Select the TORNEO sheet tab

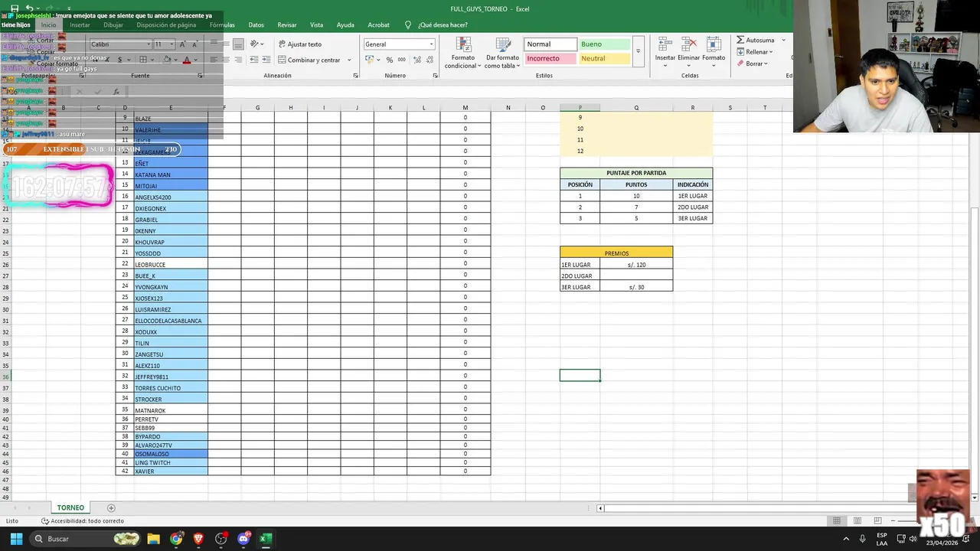pos(70,508)
